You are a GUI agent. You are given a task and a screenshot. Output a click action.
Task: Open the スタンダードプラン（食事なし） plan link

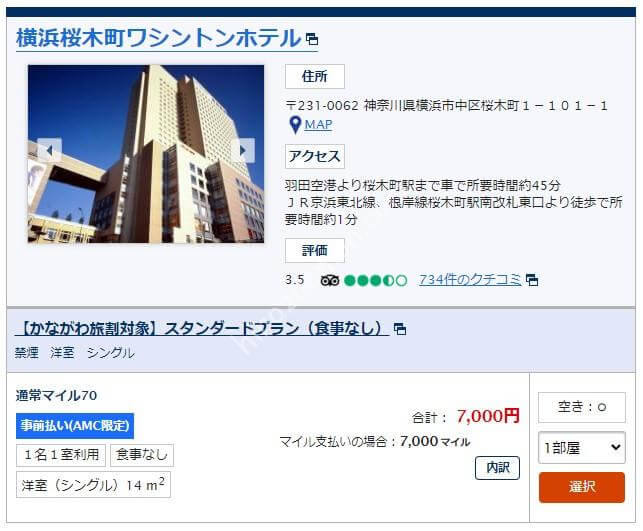tap(202, 329)
